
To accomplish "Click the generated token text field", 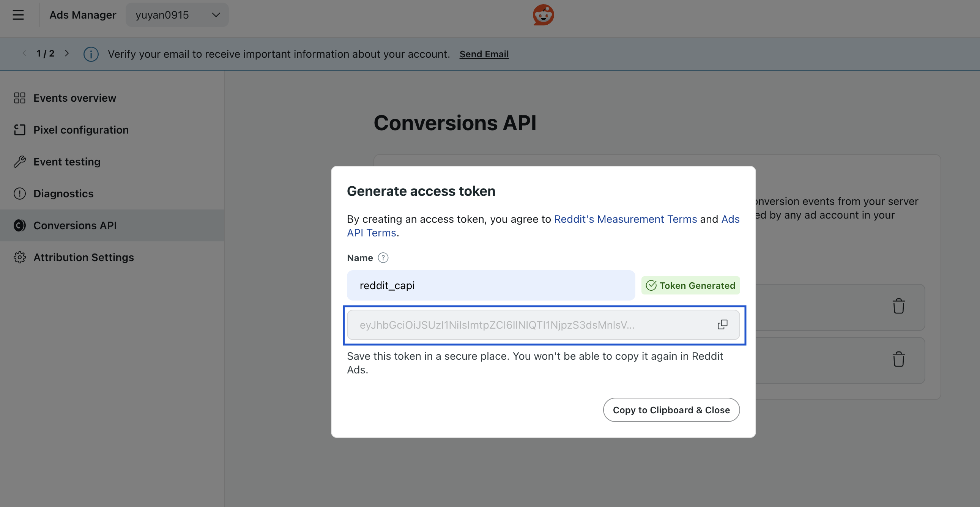I will pyautogui.click(x=543, y=325).
